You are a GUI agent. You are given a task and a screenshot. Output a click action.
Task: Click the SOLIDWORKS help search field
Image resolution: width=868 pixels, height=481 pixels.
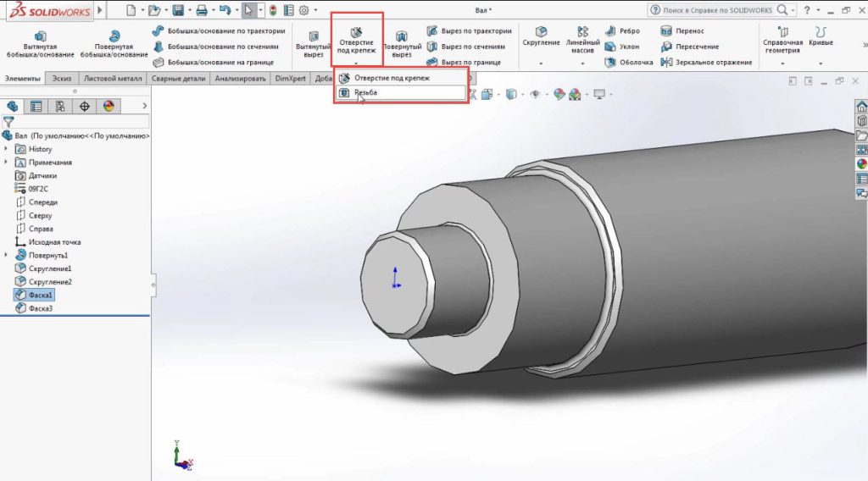click(717, 10)
